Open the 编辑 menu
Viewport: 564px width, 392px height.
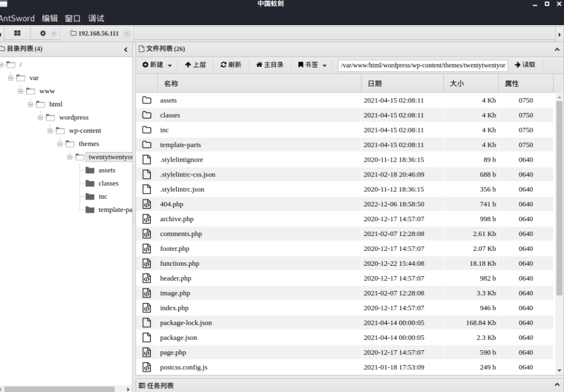pyautogui.click(x=50, y=18)
